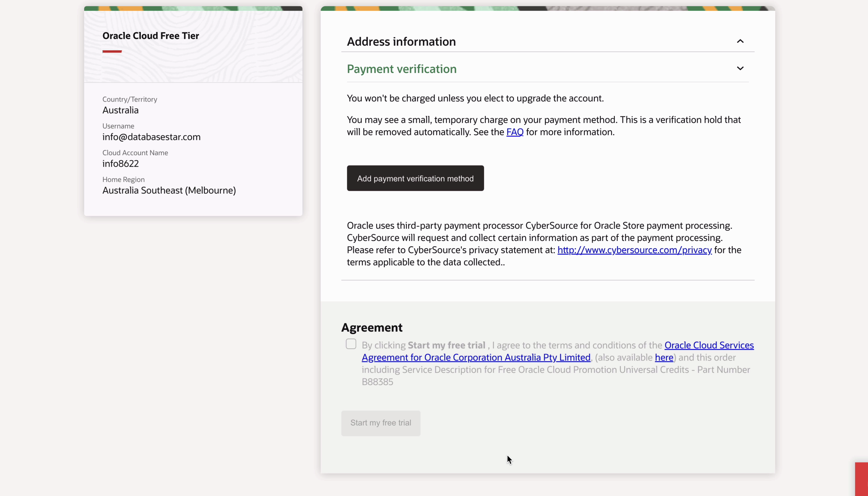Click the bold 'Start my free trial' agreement text

(x=446, y=346)
